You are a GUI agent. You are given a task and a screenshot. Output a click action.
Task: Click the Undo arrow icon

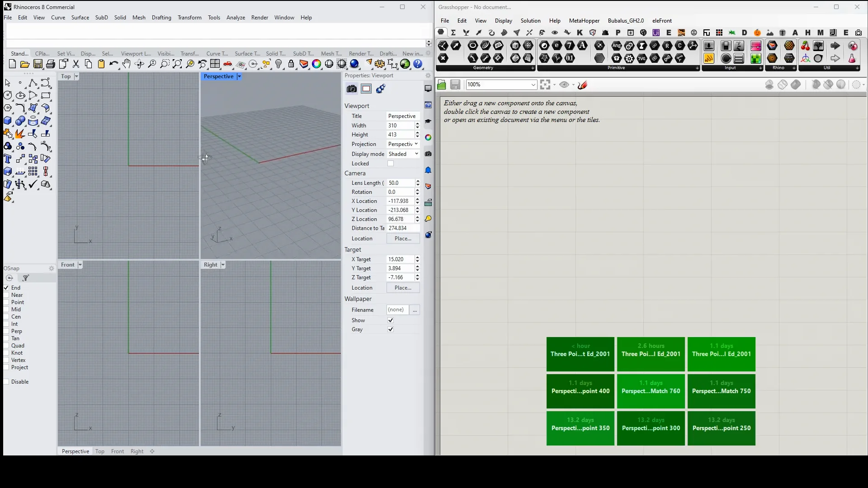113,64
